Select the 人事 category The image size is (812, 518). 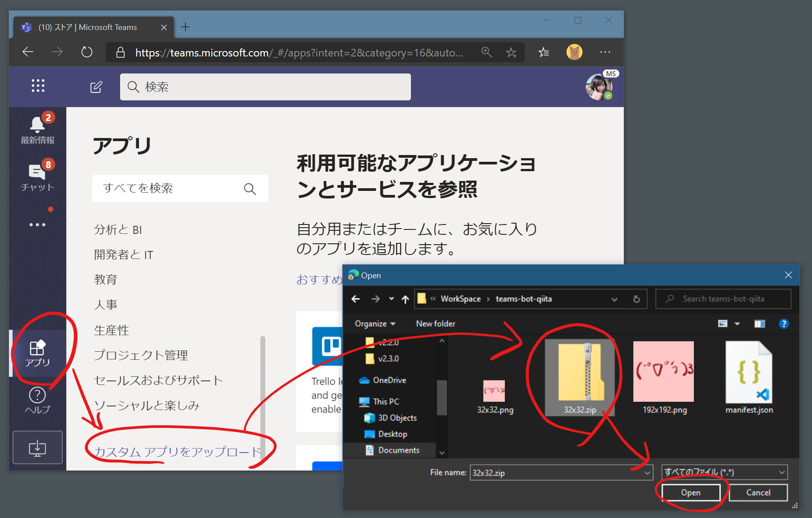coord(106,305)
